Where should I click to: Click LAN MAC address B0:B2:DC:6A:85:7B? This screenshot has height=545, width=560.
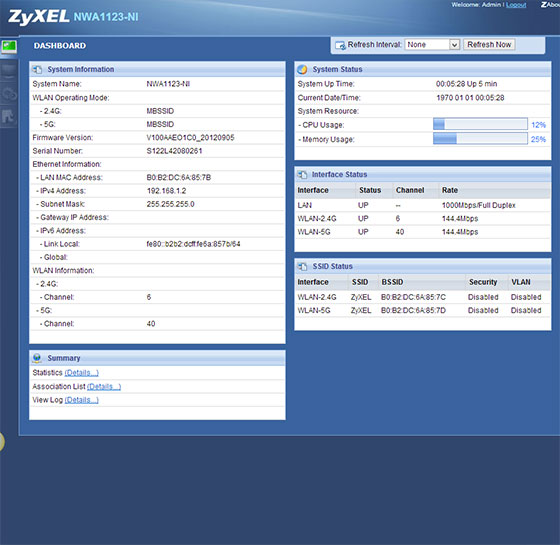click(179, 178)
